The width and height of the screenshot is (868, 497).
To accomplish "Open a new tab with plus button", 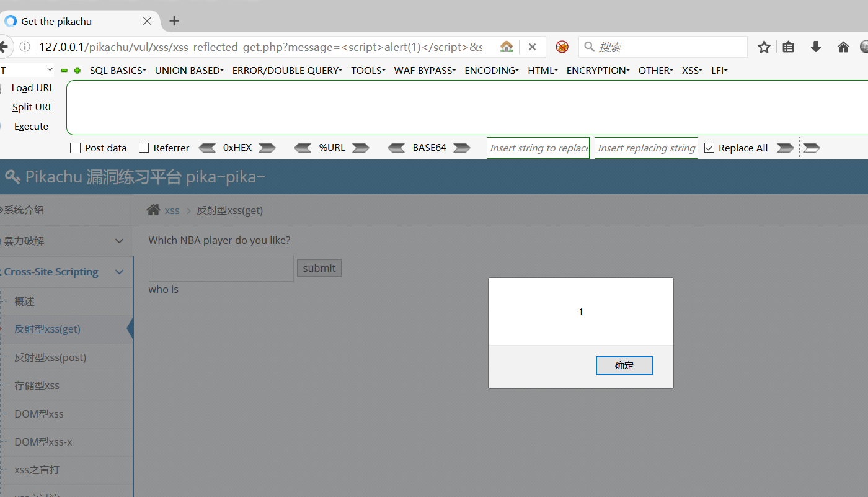I will point(174,21).
